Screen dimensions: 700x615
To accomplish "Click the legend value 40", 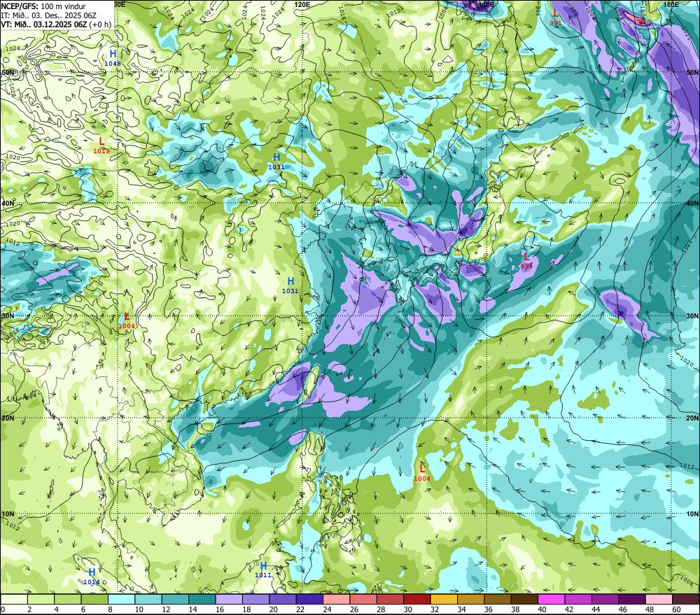I will [x=542, y=609].
